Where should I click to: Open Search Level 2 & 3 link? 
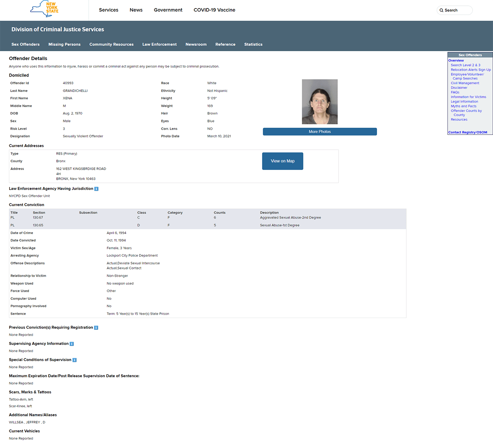[x=465, y=65]
